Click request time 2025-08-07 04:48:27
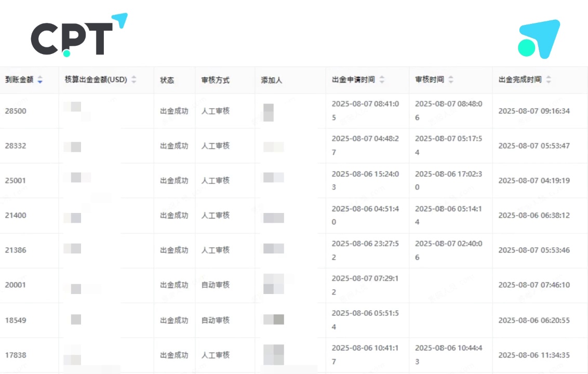This screenshot has width=588, height=374. [365, 145]
